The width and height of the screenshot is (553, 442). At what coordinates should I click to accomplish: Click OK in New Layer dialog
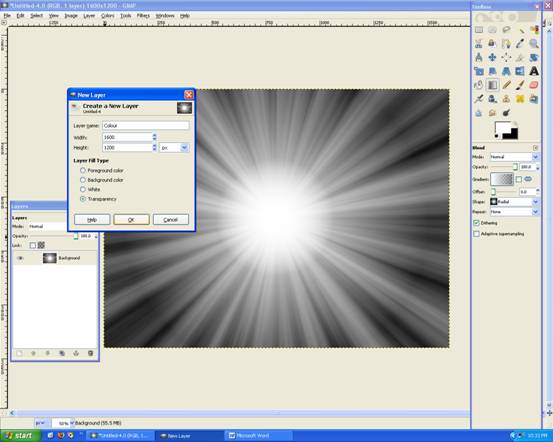click(131, 219)
